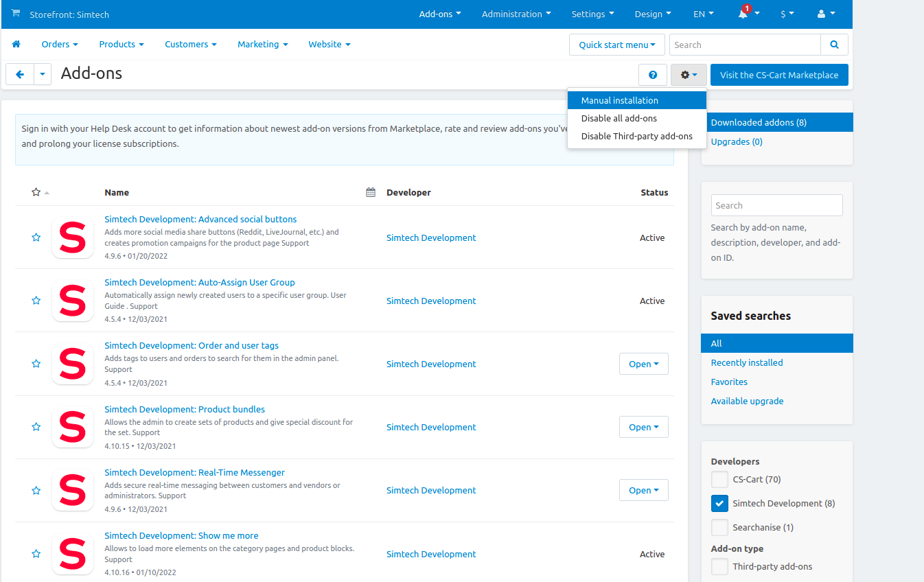The width and height of the screenshot is (924, 582).
Task: Click the top Search input field
Action: click(x=745, y=45)
